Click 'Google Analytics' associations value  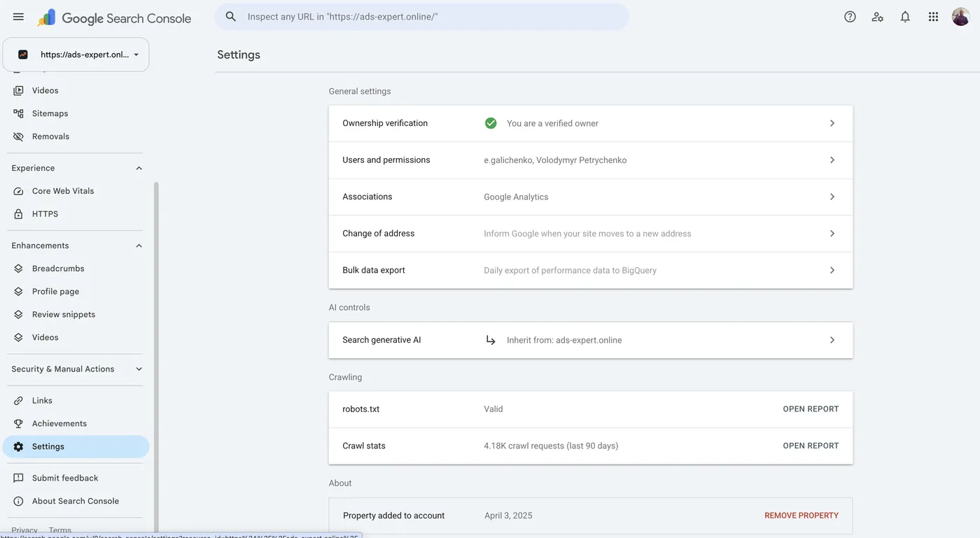tap(516, 197)
